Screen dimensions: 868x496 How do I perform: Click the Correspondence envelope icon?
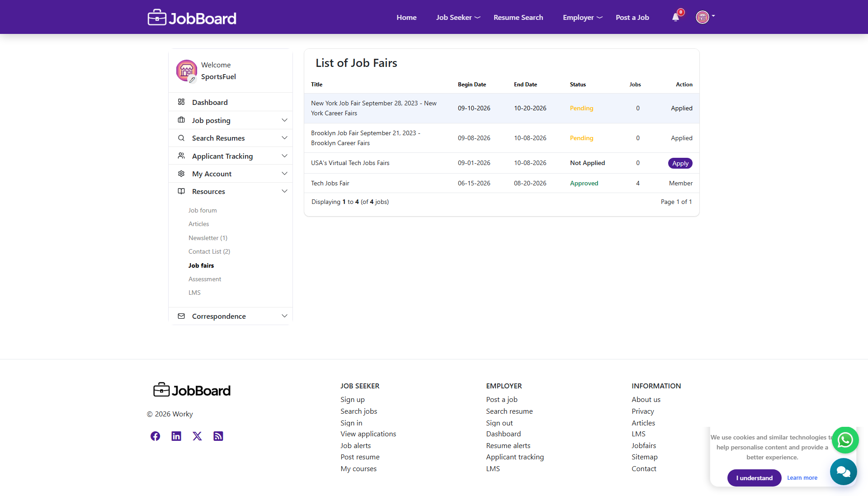pos(181,316)
